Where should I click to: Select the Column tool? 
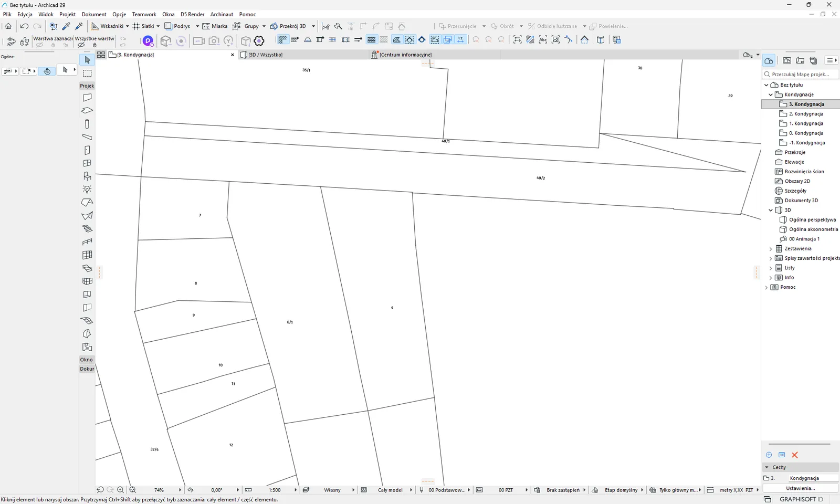pos(87,124)
